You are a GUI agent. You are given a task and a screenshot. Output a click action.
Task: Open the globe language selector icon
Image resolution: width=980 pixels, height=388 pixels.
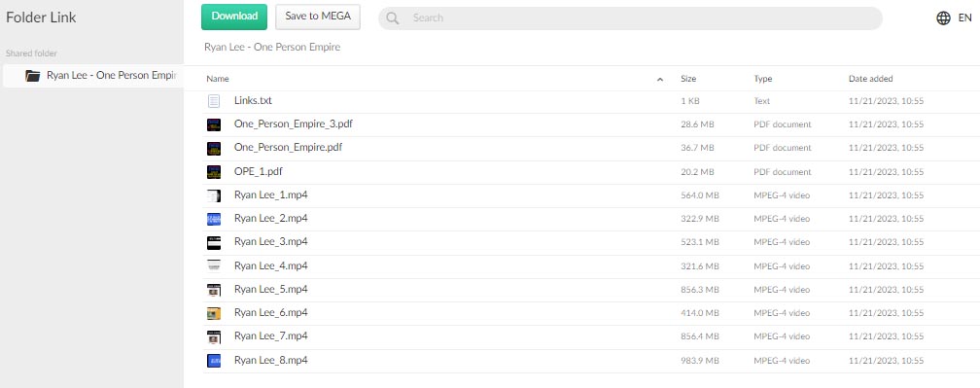tap(943, 18)
